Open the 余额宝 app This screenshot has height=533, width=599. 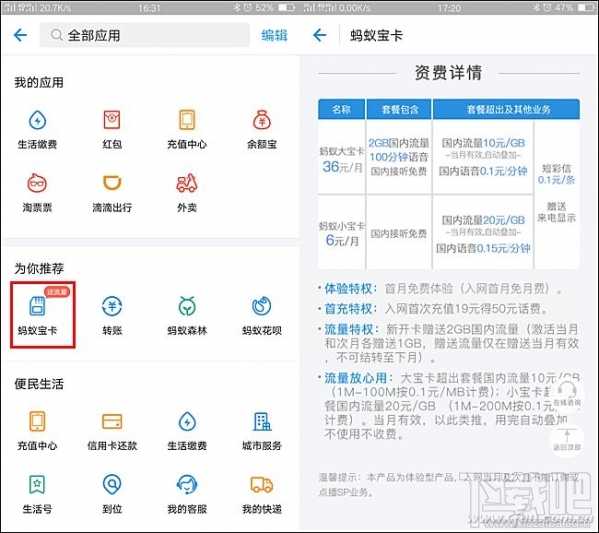[x=262, y=129]
